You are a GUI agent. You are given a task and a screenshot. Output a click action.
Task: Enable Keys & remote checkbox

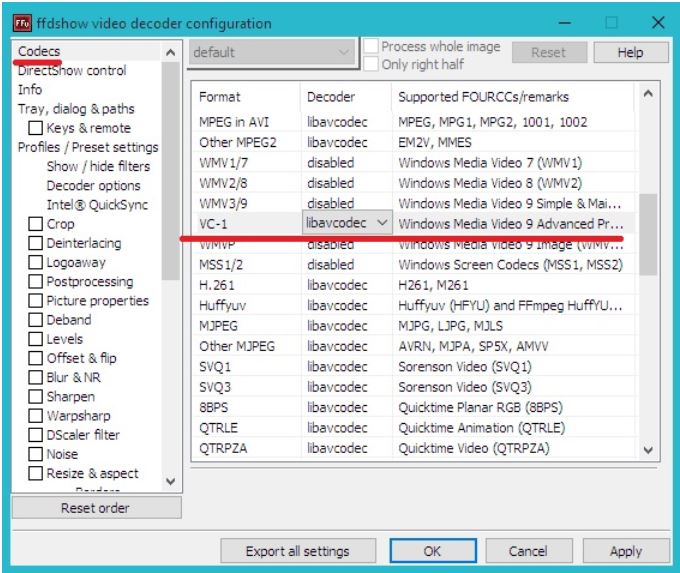(35, 128)
